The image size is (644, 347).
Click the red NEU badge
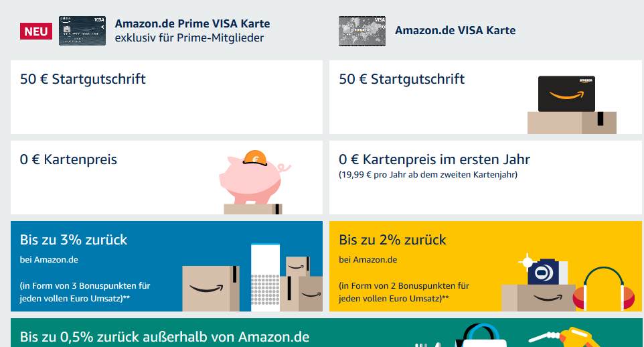coord(36,31)
